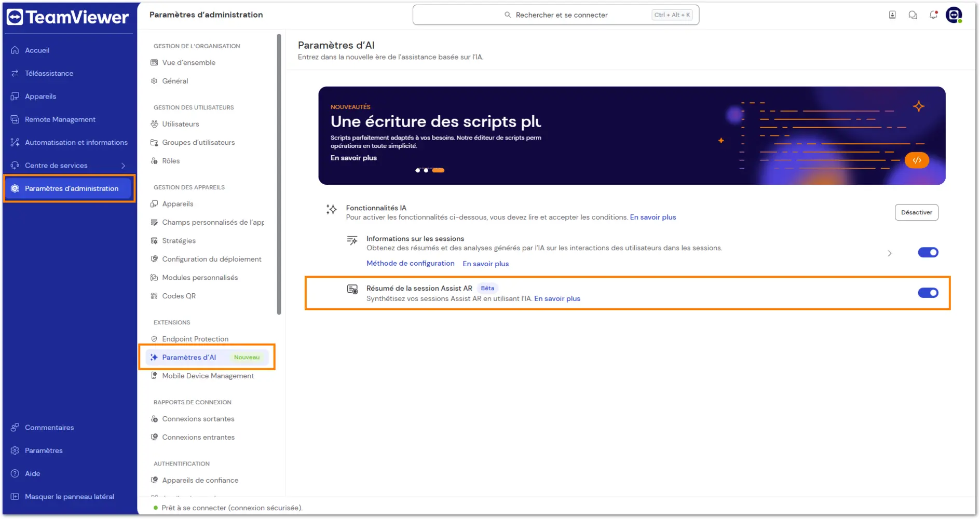Toggle Résumé de la session Assist AR switch
The image size is (980, 519).
928,293
